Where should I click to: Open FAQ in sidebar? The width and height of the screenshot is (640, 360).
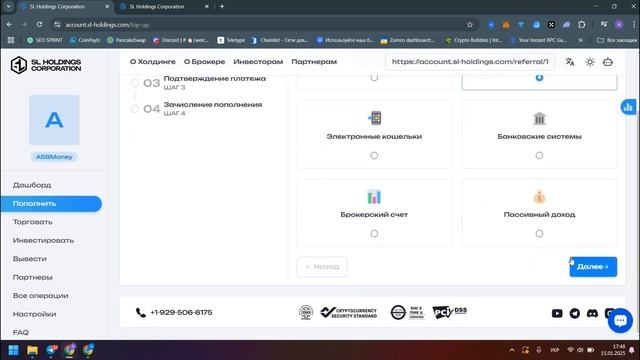[20, 332]
